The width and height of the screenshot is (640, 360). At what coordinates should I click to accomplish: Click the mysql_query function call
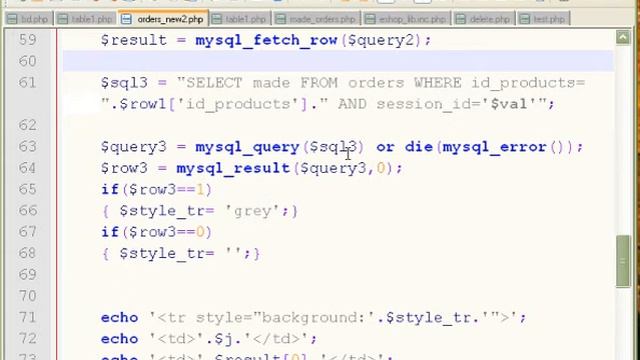click(247, 147)
